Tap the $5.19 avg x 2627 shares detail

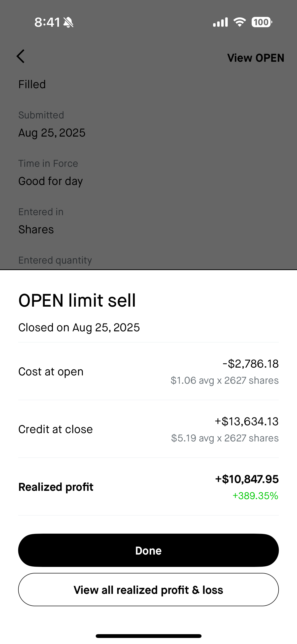tap(225, 438)
